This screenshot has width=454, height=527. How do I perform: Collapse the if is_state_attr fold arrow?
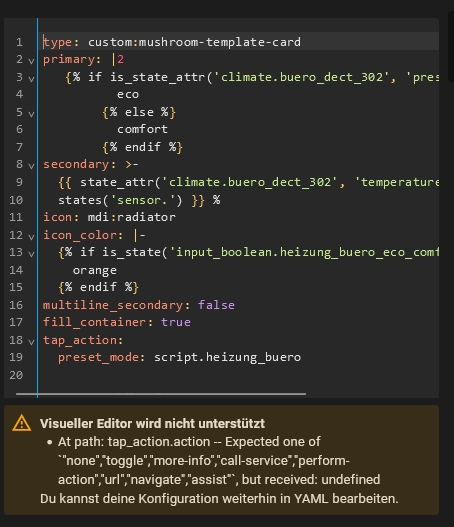(31, 79)
